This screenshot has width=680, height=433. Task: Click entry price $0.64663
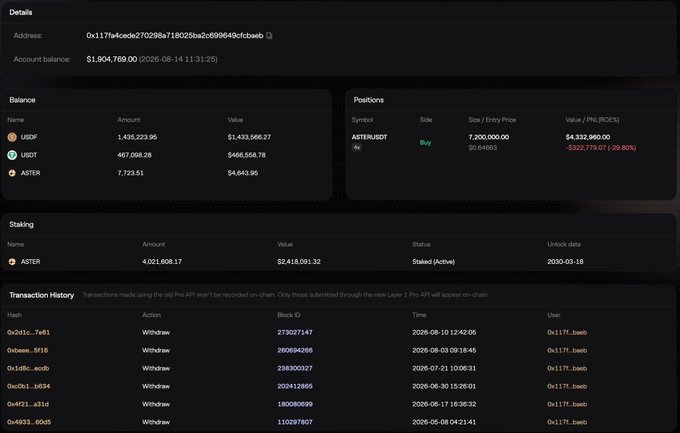tap(483, 148)
